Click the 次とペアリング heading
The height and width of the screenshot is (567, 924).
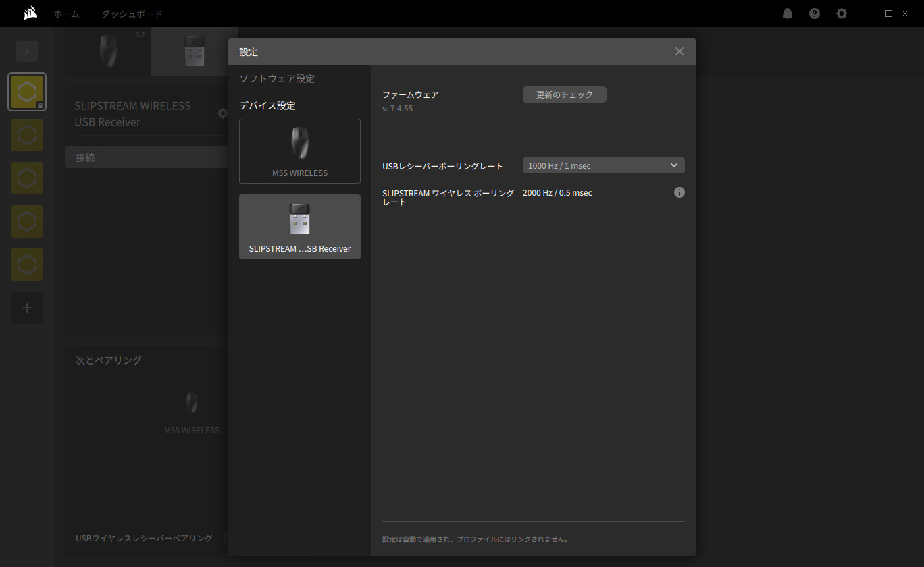click(109, 360)
